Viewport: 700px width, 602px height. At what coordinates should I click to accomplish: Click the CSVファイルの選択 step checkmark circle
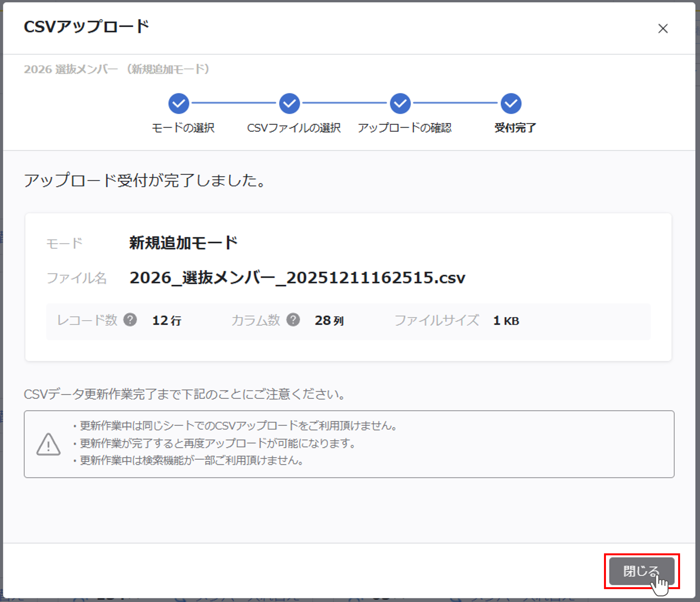[289, 103]
